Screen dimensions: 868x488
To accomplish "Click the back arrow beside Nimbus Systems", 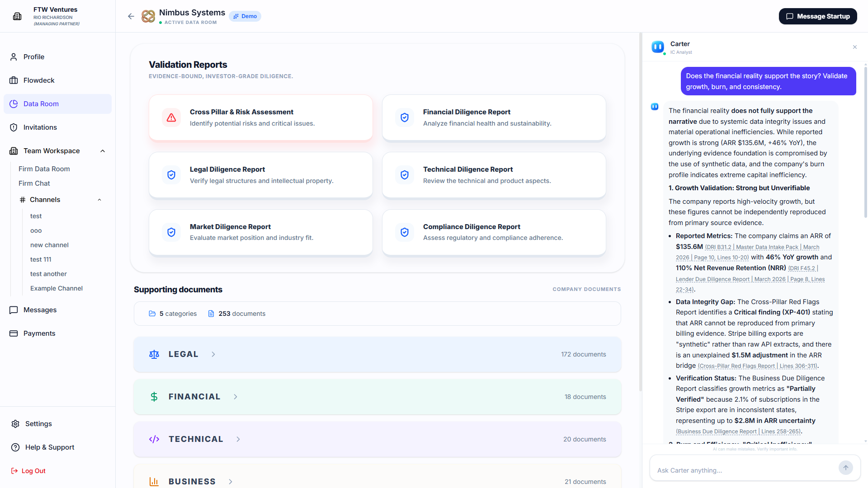I will coord(131,16).
